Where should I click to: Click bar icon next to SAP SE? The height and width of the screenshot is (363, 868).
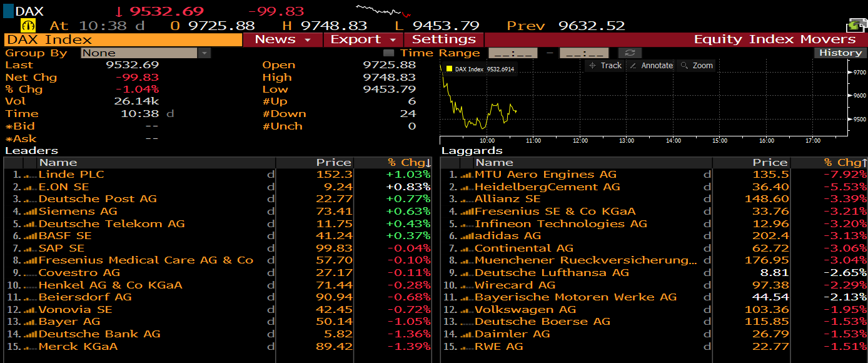point(30,248)
